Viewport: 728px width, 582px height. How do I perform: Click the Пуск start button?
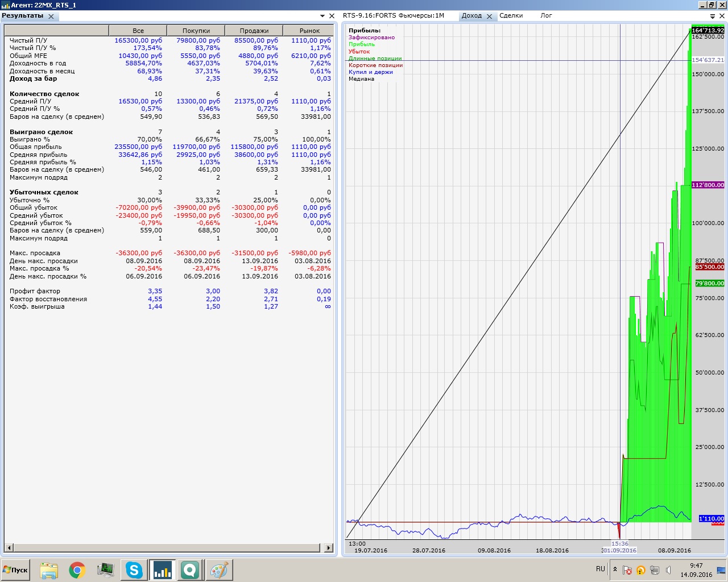15,570
